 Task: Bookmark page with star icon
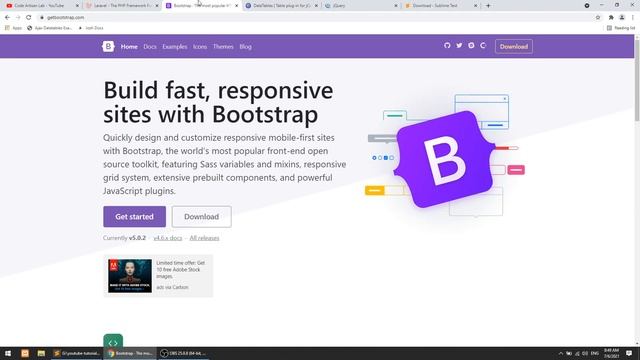click(598, 18)
